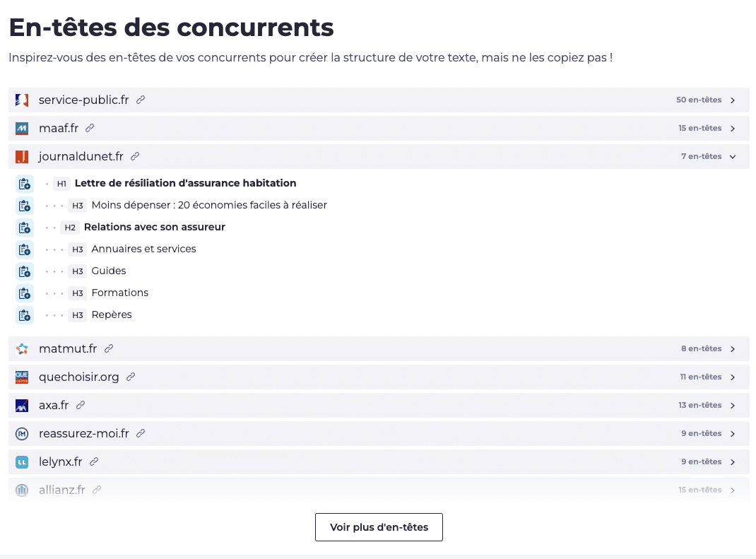Open external link icon for service-public.fr

pos(141,100)
